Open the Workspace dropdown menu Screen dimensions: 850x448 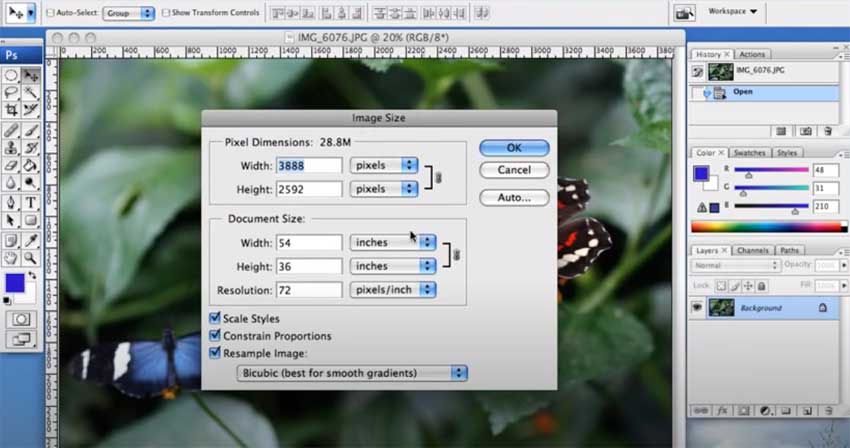(732, 11)
